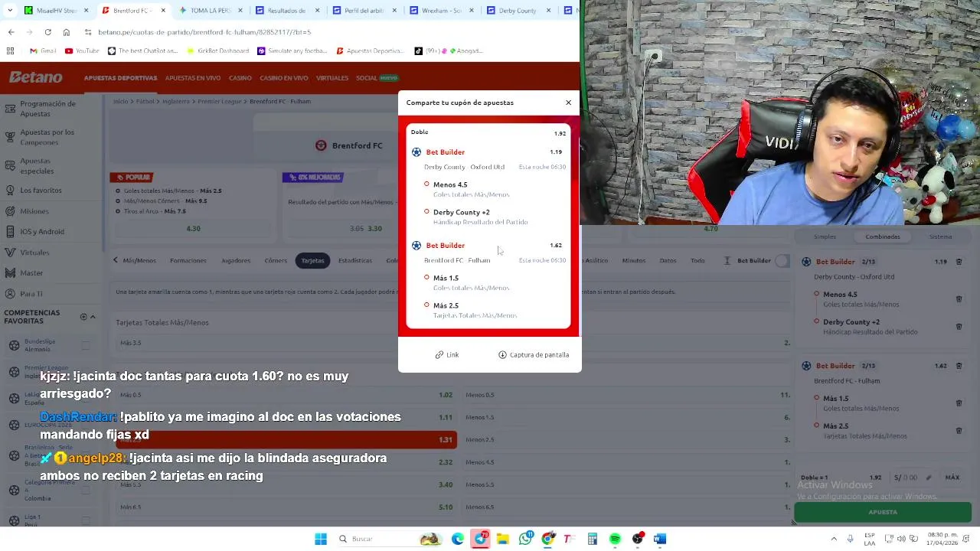The width and height of the screenshot is (980, 551).
Task: Click the MÁX stake button
Action: coord(952,478)
